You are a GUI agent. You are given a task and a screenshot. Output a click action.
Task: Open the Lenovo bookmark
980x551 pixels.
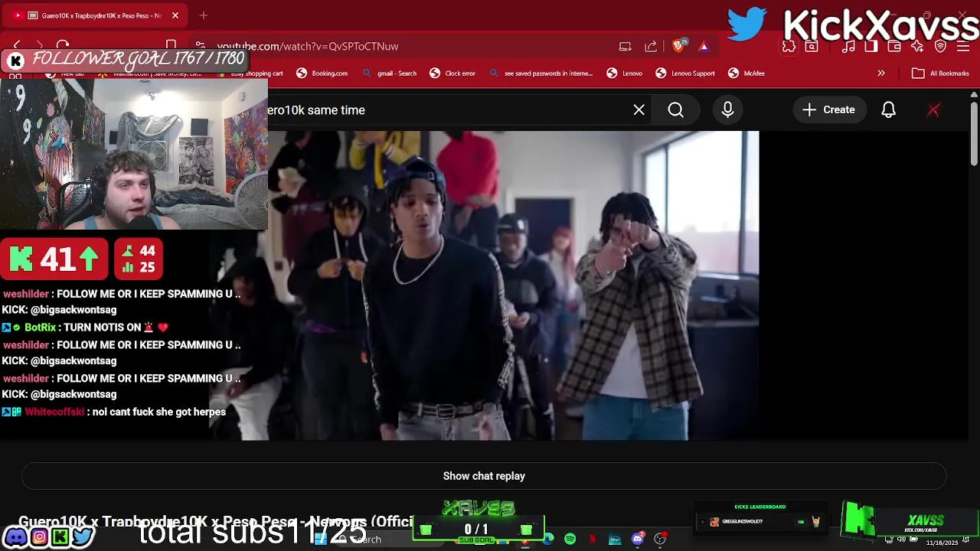tap(625, 73)
